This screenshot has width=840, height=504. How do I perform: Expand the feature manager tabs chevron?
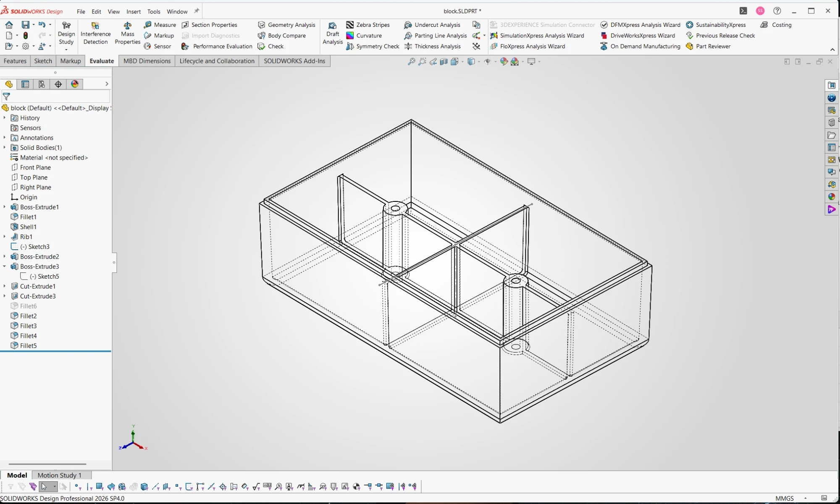click(x=107, y=84)
